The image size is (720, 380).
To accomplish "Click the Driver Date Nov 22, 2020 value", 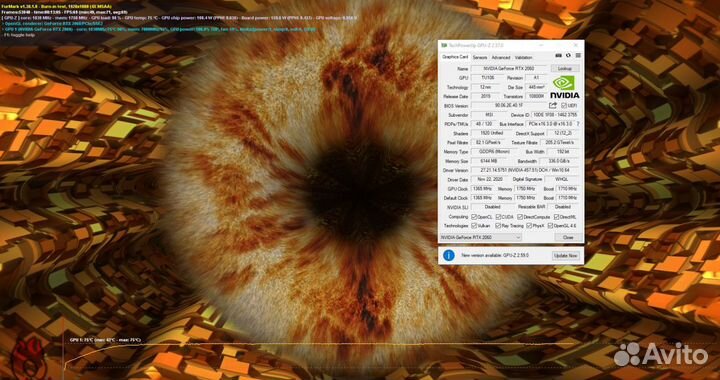I will (x=489, y=179).
